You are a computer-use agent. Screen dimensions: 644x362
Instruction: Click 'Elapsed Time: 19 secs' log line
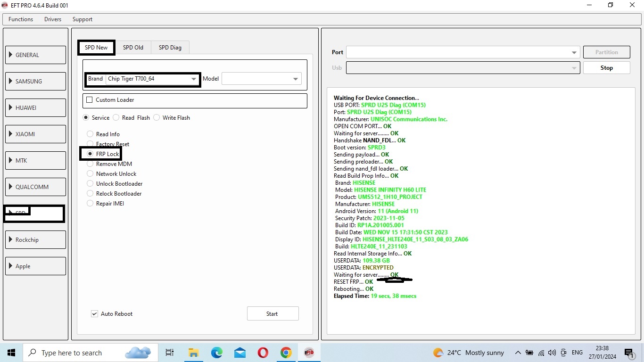[375, 296]
